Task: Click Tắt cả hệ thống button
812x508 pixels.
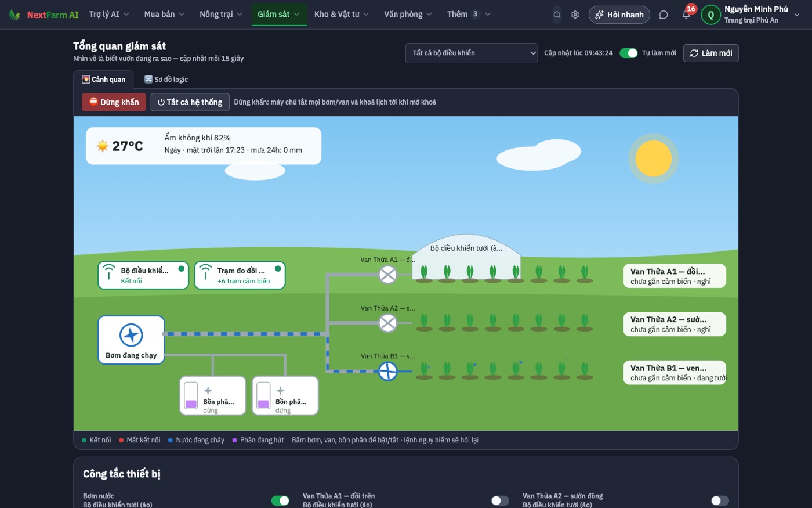Action: pyautogui.click(x=190, y=102)
